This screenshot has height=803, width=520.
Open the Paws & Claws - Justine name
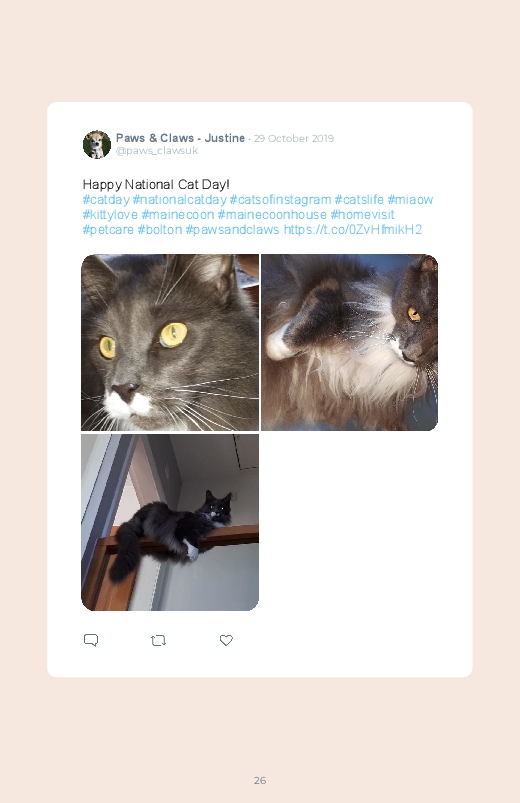(180, 138)
